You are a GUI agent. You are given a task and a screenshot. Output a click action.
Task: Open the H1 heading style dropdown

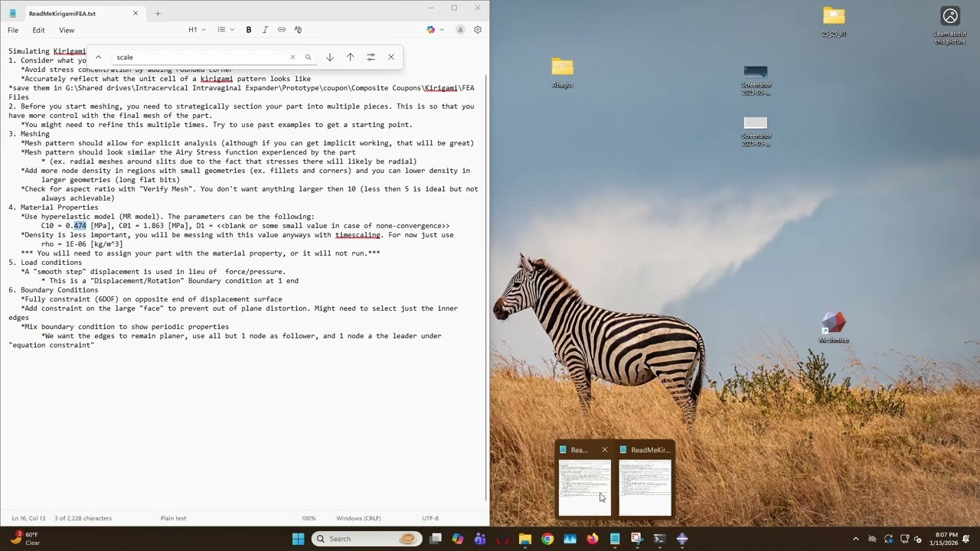197,30
